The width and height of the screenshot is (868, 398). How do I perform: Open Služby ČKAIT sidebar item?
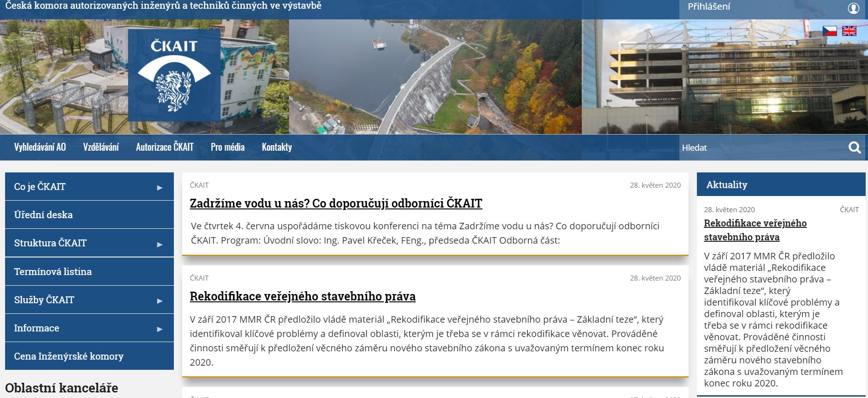click(89, 300)
